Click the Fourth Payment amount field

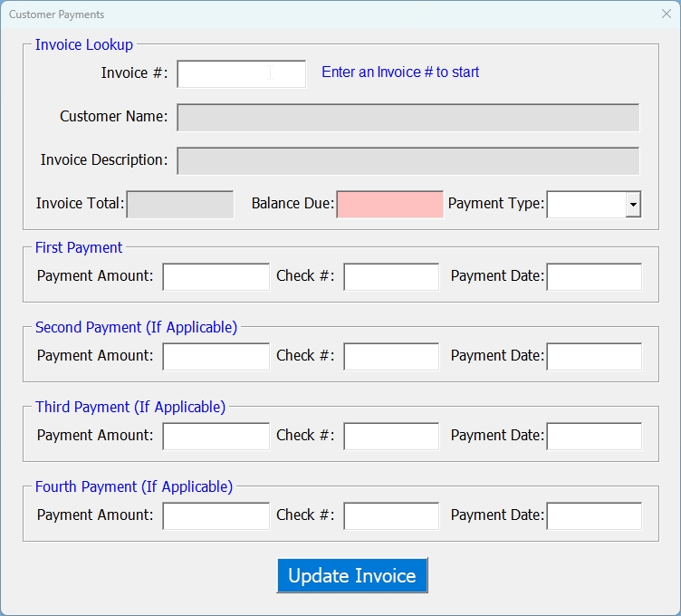click(x=216, y=516)
